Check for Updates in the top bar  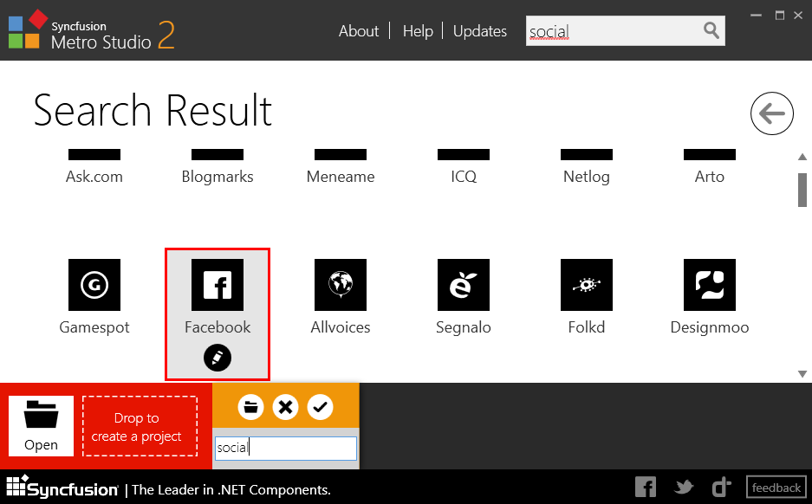coord(480,31)
